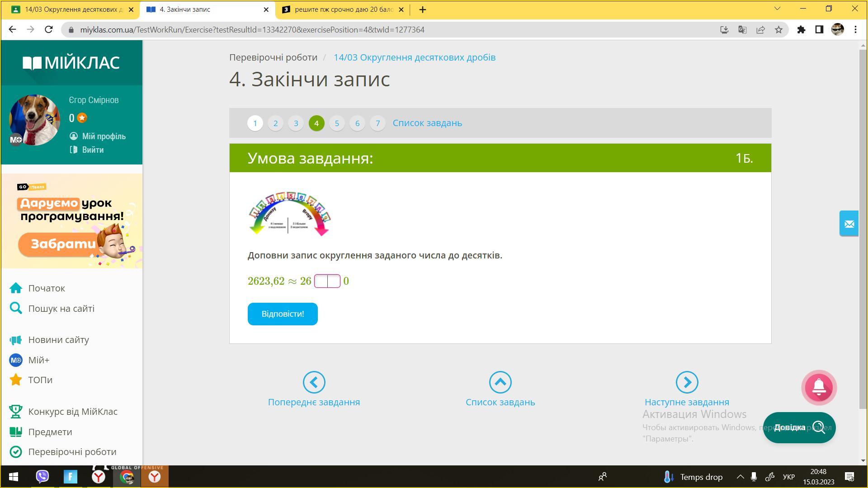Go to exercise number 5
The height and width of the screenshot is (488, 868).
pos(337,123)
